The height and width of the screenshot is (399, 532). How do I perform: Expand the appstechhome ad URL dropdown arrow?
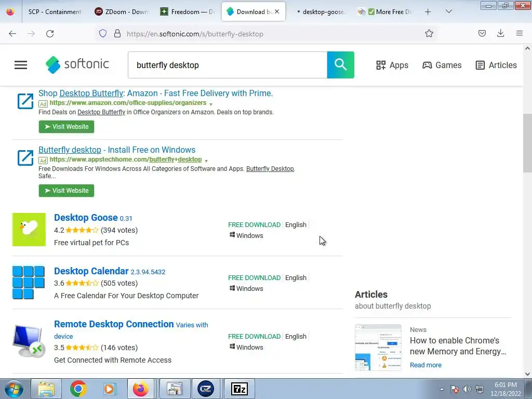tap(206, 161)
